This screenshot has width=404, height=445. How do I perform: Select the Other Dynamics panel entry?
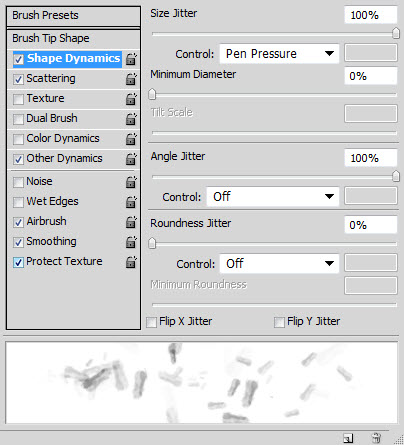[x=64, y=158]
